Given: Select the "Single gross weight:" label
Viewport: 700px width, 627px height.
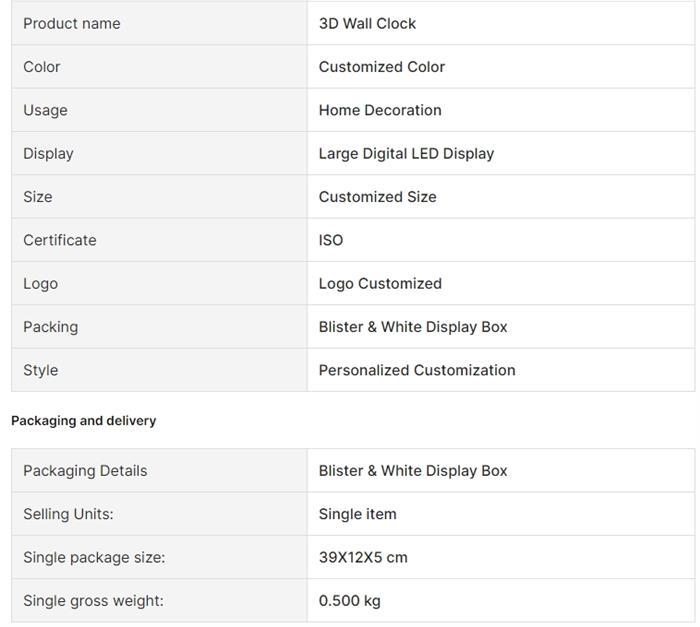Looking at the screenshot, I should 93,601.
